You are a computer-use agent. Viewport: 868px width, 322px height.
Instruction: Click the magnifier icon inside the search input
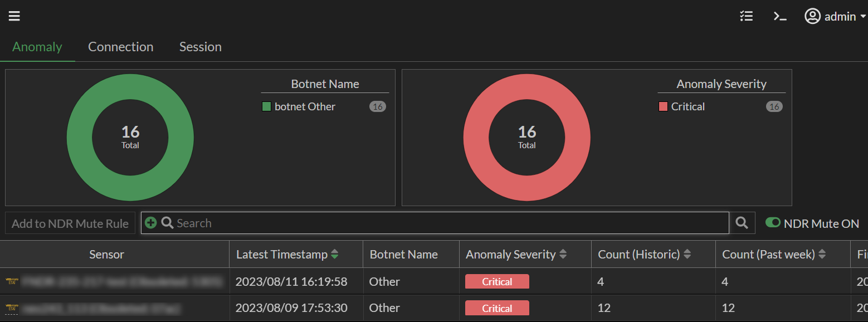tap(167, 223)
